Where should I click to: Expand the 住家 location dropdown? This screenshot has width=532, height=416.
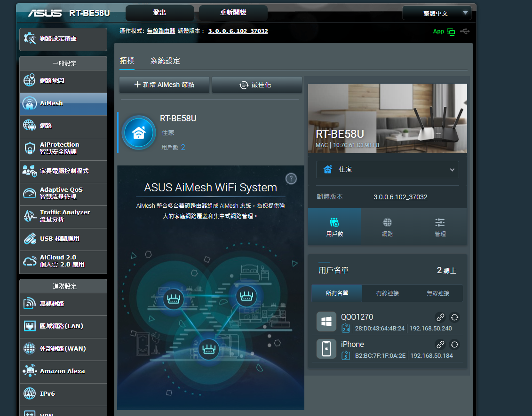pyautogui.click(x=388, y=170)
